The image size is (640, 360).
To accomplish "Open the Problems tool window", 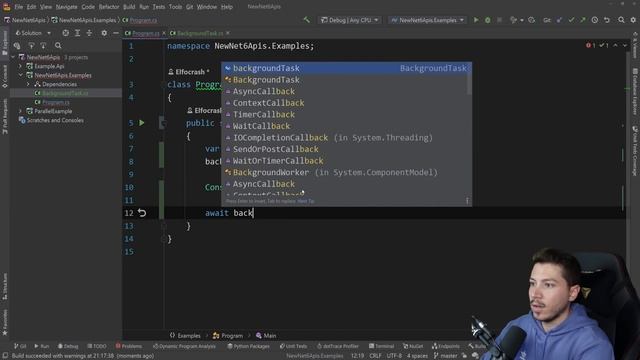I will pos(129,346).
